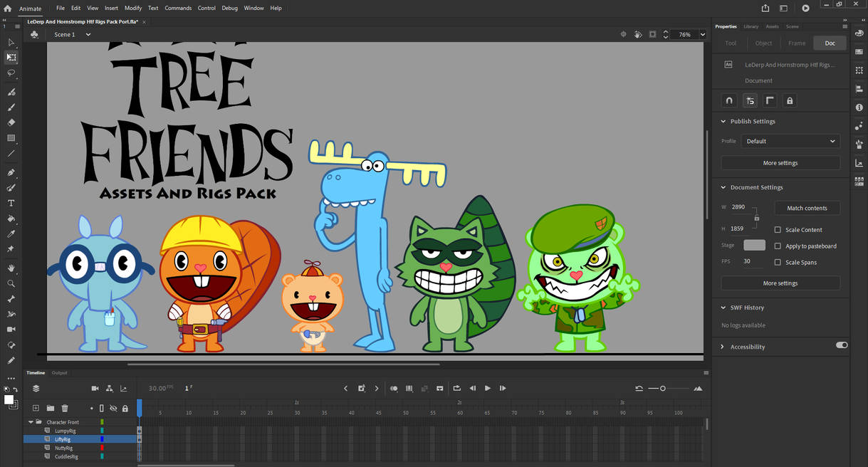Select the Text tool
Image resolution: width=868 pixels, height=467 pixels.
(x=11, y=203)
